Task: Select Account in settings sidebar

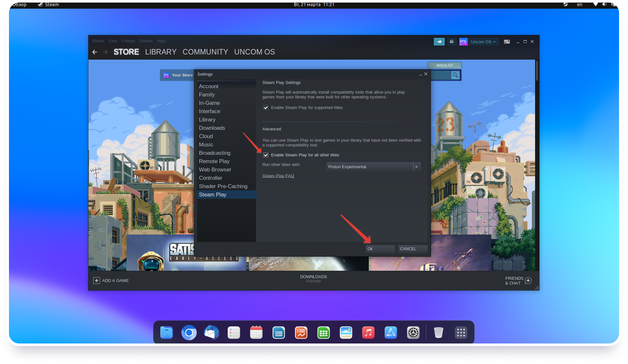Action: (x=227, y=86)
